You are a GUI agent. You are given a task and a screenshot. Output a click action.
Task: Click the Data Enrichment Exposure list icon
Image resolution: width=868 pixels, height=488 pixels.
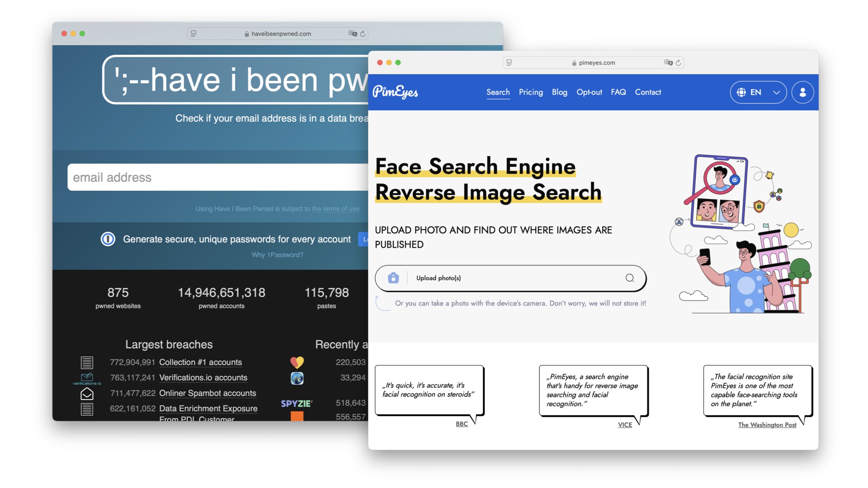point(87,409)
